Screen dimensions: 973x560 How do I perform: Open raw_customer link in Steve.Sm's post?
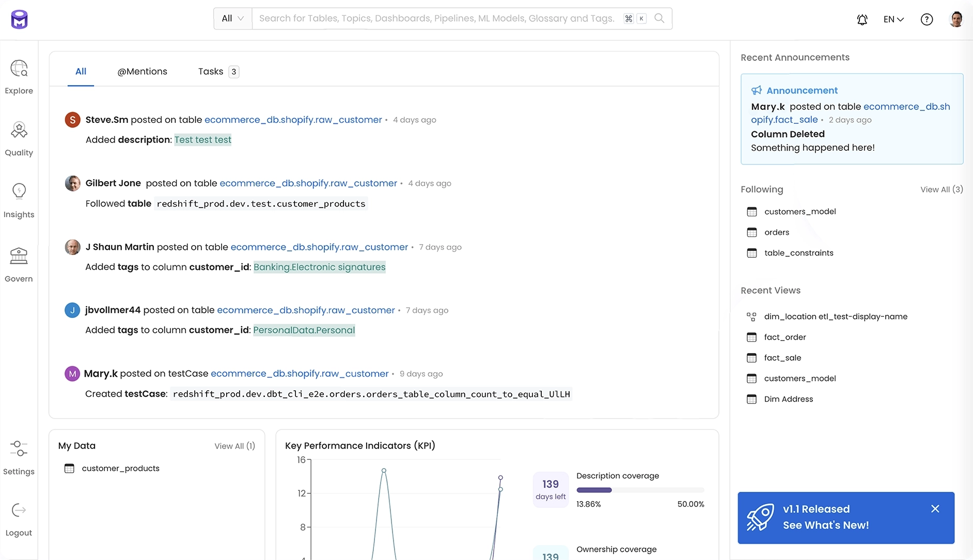tap(293, 120)
